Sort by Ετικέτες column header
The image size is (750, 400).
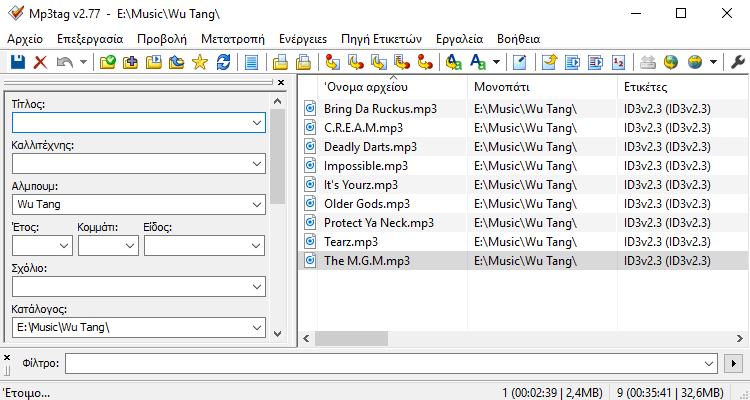[684, 87]
